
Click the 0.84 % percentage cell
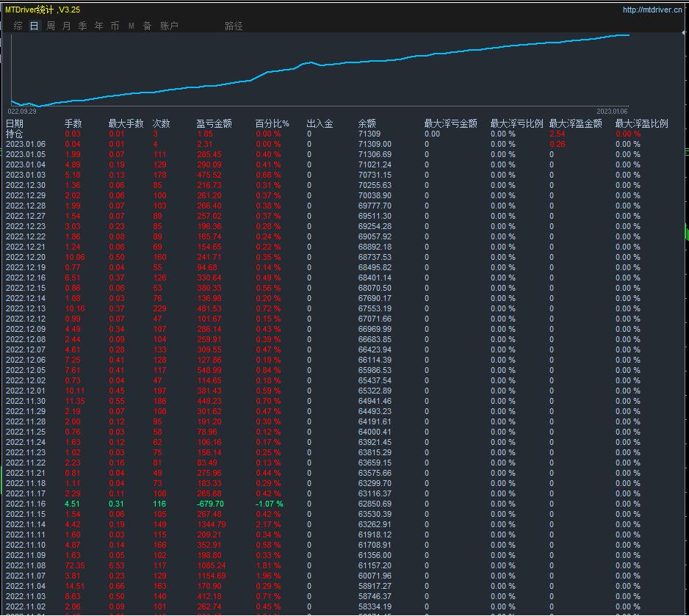pyautogui.click(x=268, y=370)
